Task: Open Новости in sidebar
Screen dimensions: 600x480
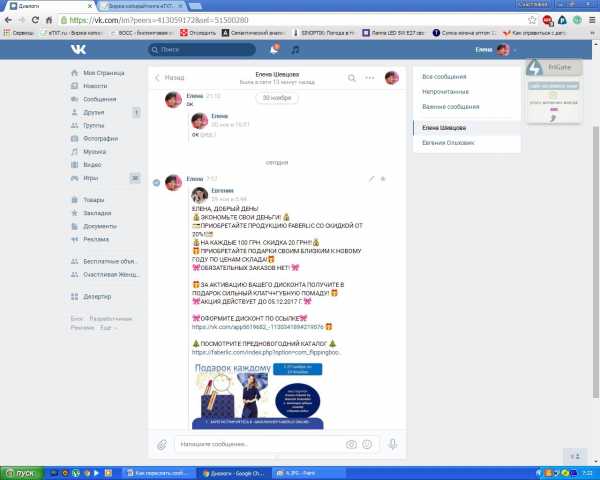Action: pyautogui.click(x=95, y=86)
